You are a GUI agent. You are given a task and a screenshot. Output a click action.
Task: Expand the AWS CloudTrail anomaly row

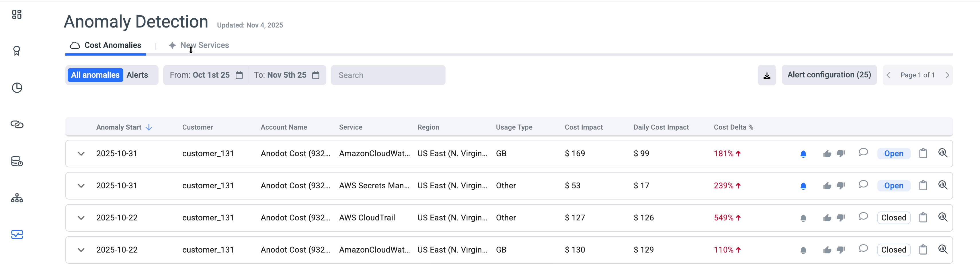click(x=81, y=218)
